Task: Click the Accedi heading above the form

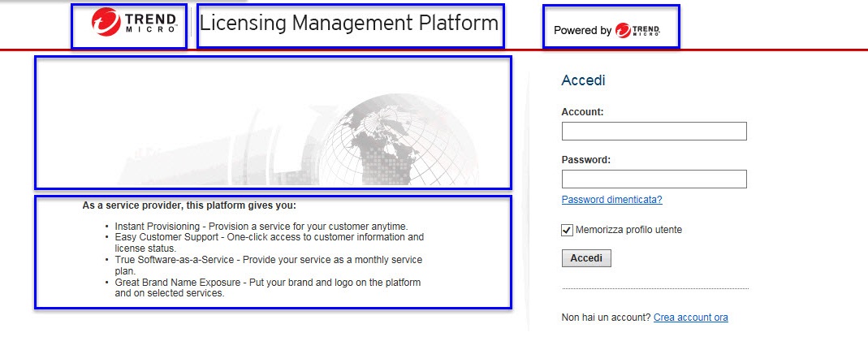Action: pos(583,81)
